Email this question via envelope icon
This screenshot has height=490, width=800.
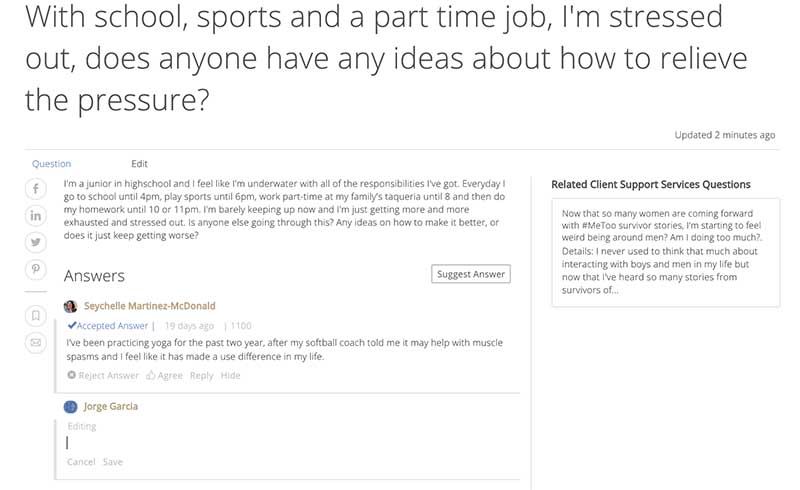pyautogui.click(x=36, y=342)
